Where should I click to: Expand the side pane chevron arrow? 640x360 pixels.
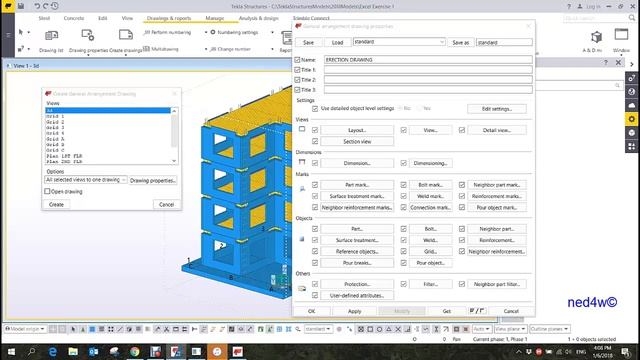(x=632, y=64)
